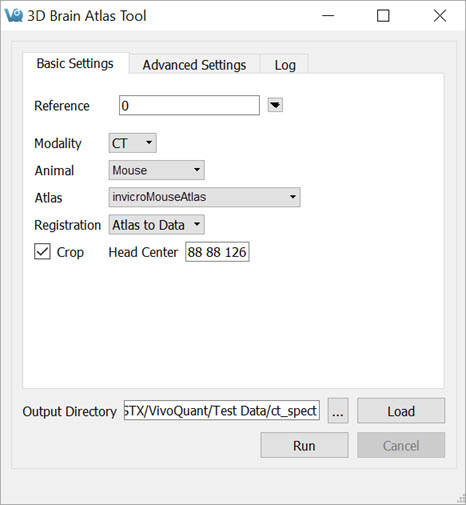Maximize the 3D Brain Atlas Tool window
The height and width of the screenshot is (505, 466).
pos(383,15)
